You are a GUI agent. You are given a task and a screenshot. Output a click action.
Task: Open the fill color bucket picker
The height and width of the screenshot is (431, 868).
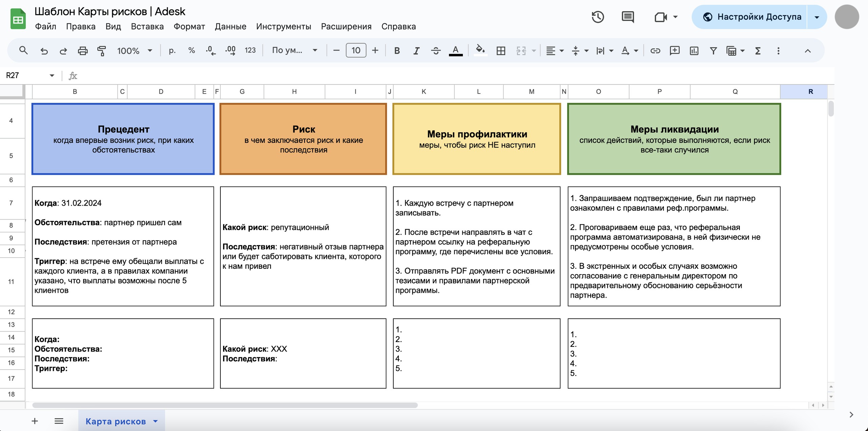coord(480,51)
